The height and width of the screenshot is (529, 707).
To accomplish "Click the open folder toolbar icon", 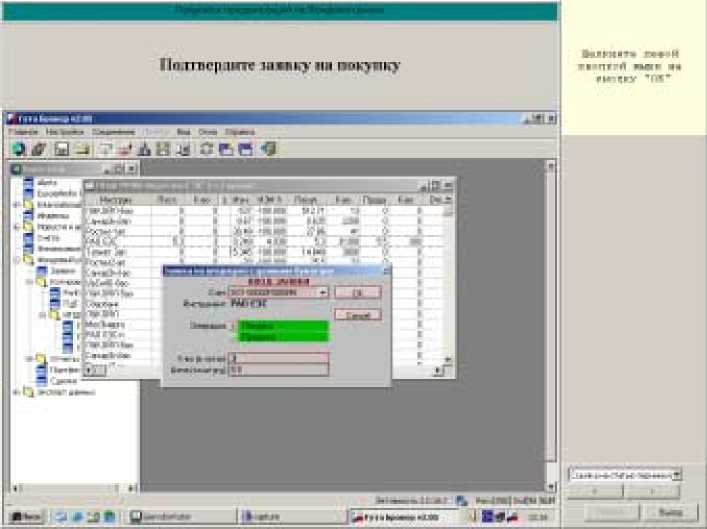I will [x=81, y=149].
